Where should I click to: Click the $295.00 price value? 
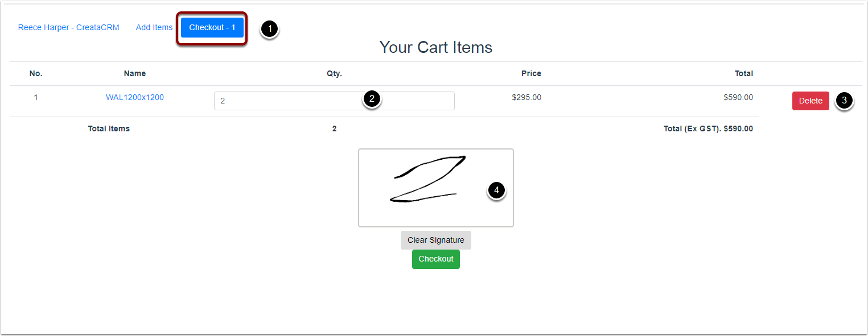point(526,97)
